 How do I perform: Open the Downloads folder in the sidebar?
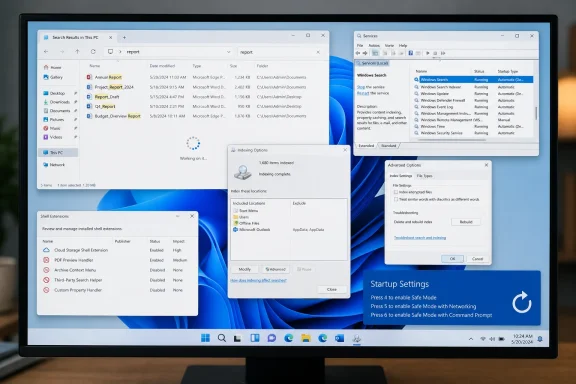click(57, 102)
